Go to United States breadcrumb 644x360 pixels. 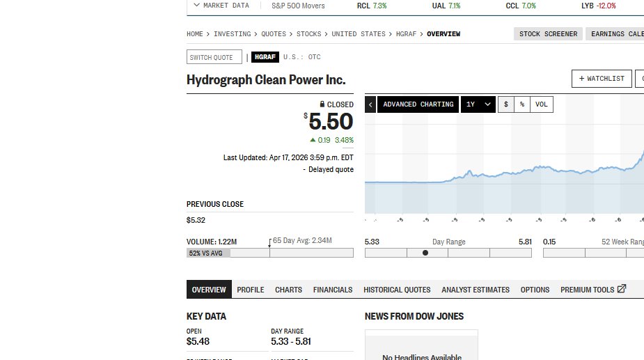point(359,33)
